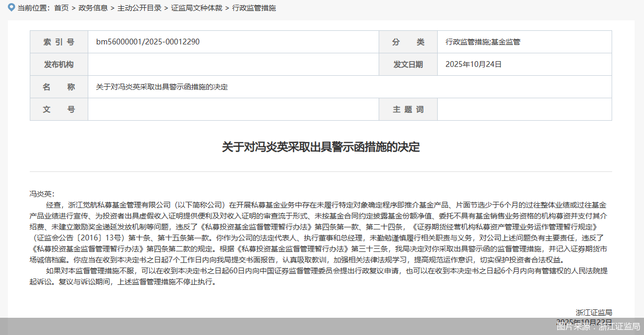Click the 发布机构 header cell
Image resolution: width=644 pixels, height=335 pixels.
(x=58, y=65)
